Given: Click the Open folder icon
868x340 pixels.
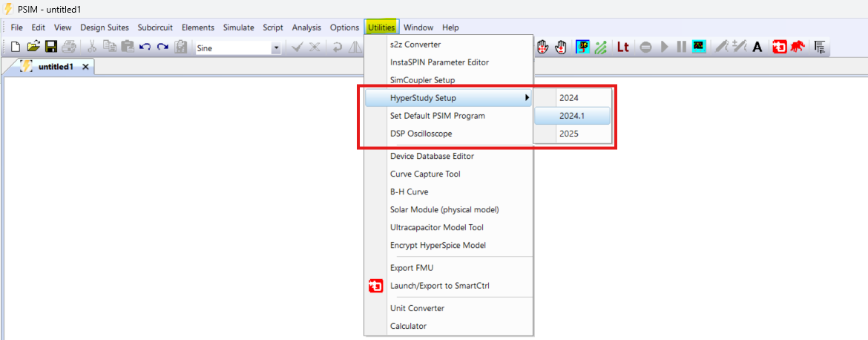Looking at the screenshot, I should tap(34, 48).
